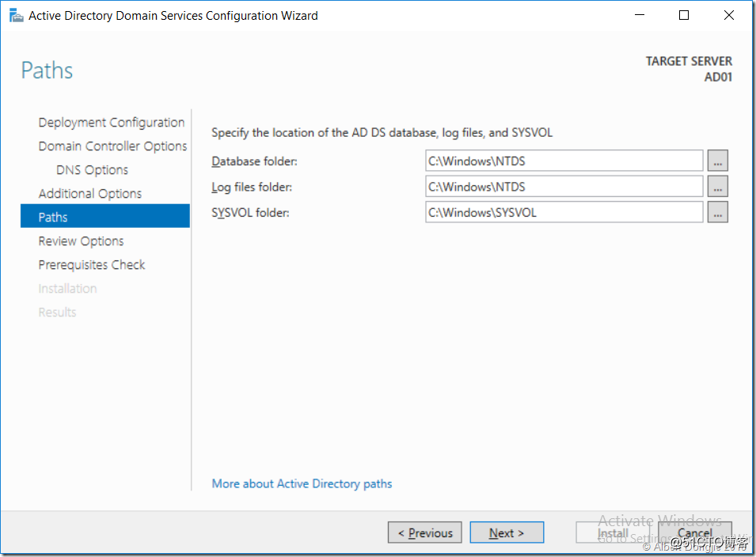This screenshot has width=756, height=557.
Task: Close the wizard window
Action: click(x=729, y=15)
